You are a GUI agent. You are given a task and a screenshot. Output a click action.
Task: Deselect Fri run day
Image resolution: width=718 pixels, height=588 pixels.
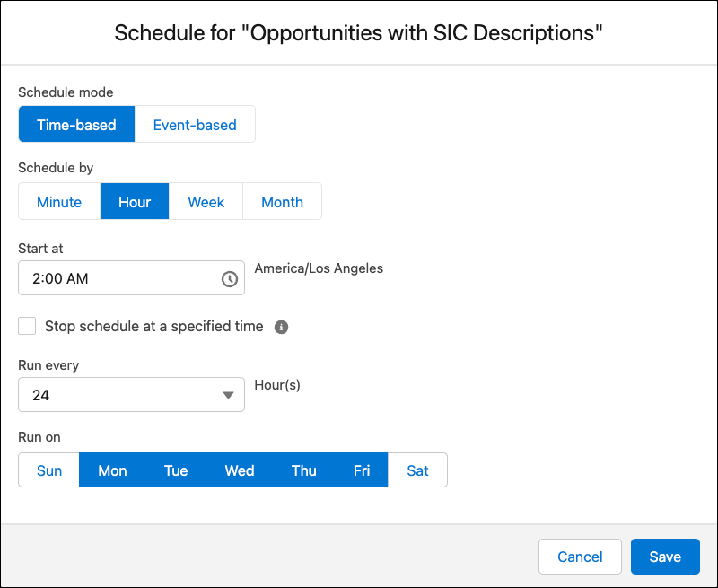tap(362, 470)
